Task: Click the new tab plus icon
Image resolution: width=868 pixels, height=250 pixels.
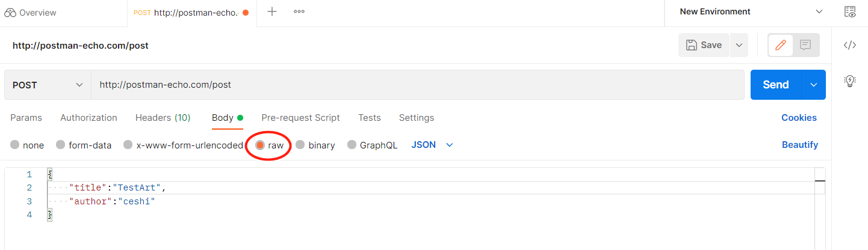Action: tap(272, 11)
